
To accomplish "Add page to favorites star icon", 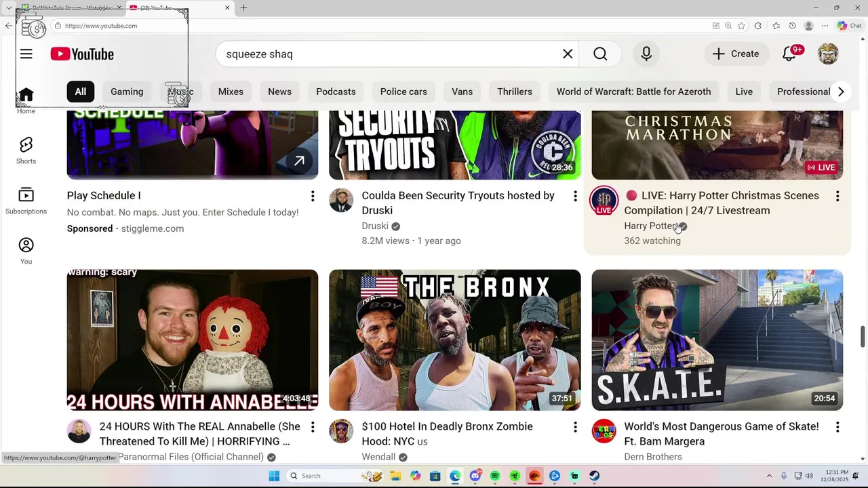I will pos(741,26).
